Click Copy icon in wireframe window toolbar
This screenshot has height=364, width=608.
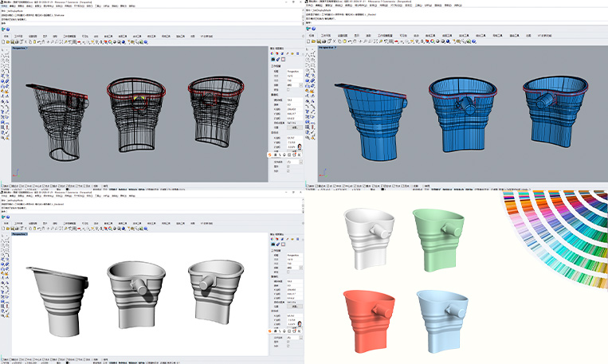(x=30, y=42)
